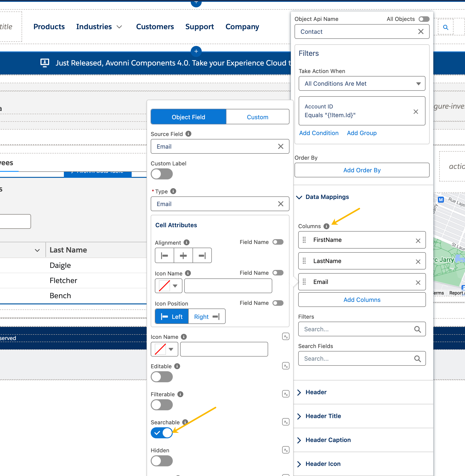This screenshot has width=465, height=476.
Task: Open Cell Attributes icon name picker swatch
Action: tap(168, 286)
